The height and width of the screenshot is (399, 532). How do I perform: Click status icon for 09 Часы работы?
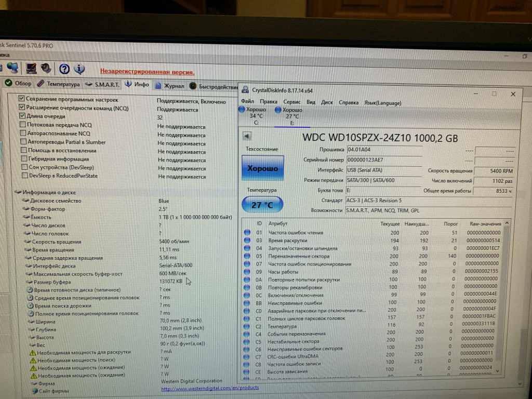pos(247,271)
